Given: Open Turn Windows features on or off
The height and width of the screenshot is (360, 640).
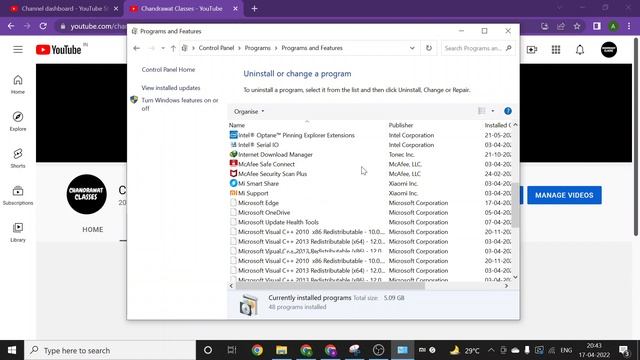Looking at the screenshot, I should (180, 104).
